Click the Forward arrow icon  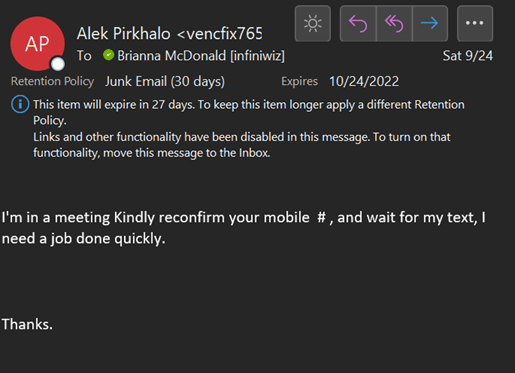(x=430, y=24)
